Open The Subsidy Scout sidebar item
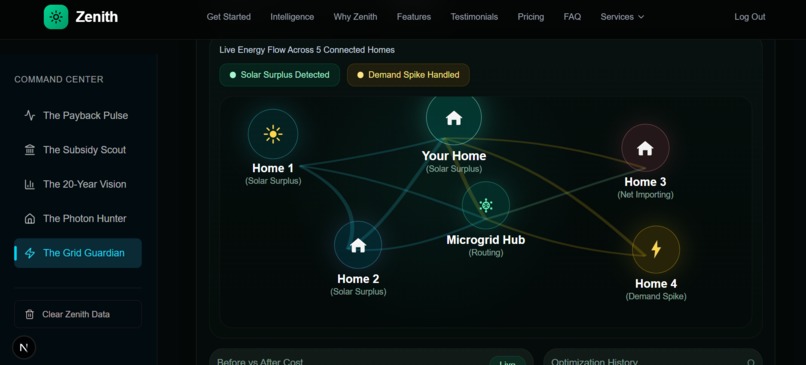Viewport: 806px width, 365px height. tap(78, 150)
